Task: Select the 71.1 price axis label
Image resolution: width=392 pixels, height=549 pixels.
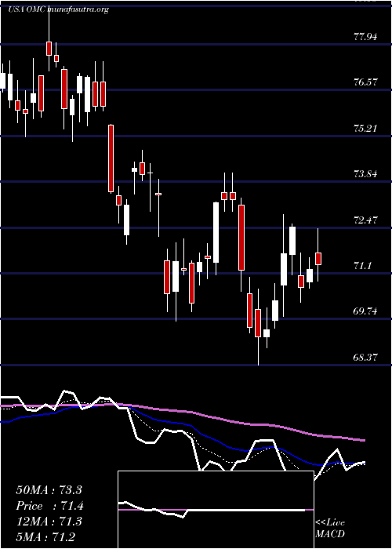Action: pos(363,266)
